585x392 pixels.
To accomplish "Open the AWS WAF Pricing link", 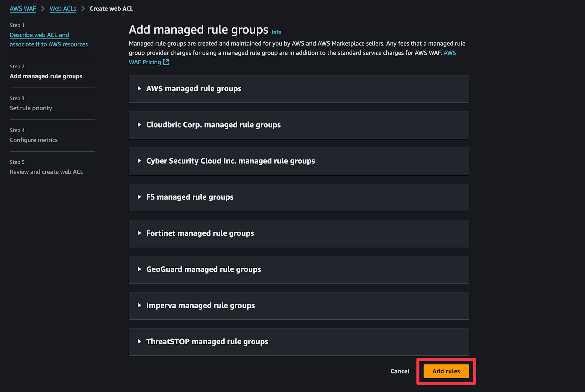I will [145, 62].
